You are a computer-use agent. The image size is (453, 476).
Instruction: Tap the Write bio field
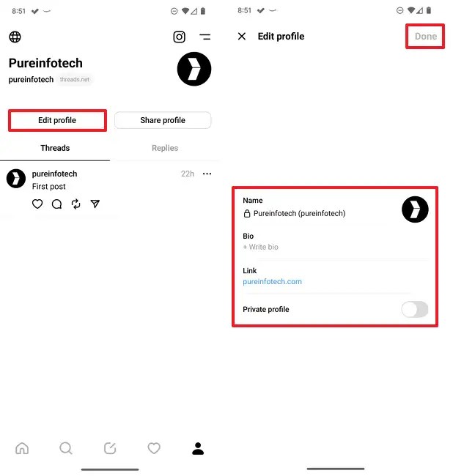tap(261, 247)
